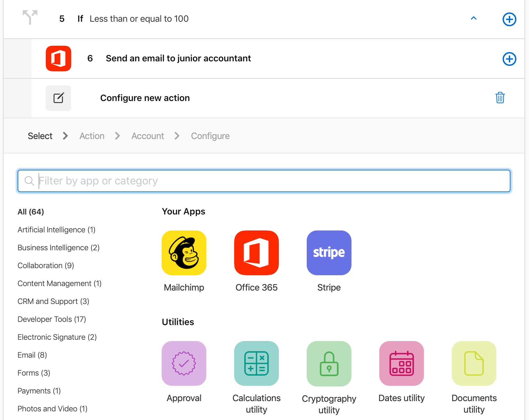Click the branch condition icon on step 5
The image size is (529, 420).
pos(30,17)
